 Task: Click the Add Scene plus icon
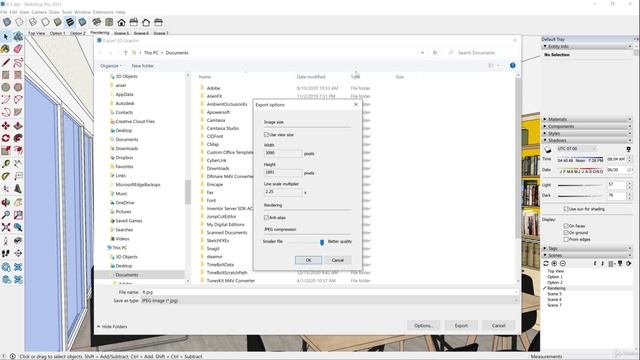(x=554, y=264)
